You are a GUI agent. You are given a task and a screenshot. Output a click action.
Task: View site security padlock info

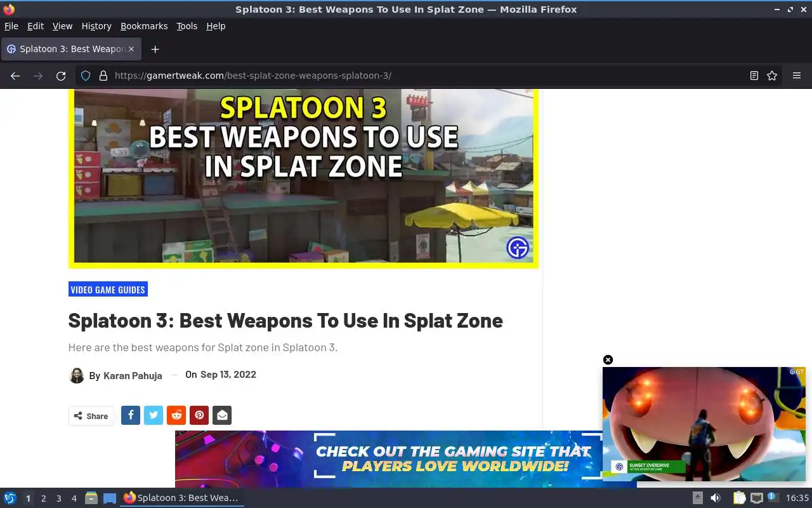click(x=103, y=76)
